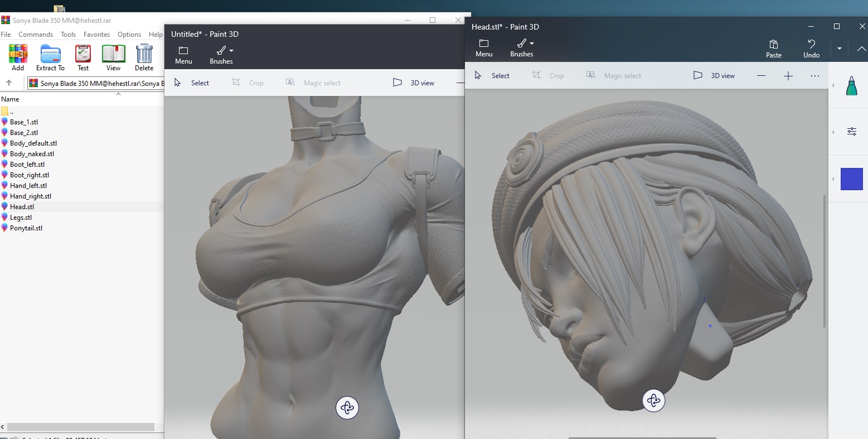This screenshot has height=439, width=868.
Task: Click WinRAR scrollbar left arrow
Action: pyautogui.click(x=3, y=427)
